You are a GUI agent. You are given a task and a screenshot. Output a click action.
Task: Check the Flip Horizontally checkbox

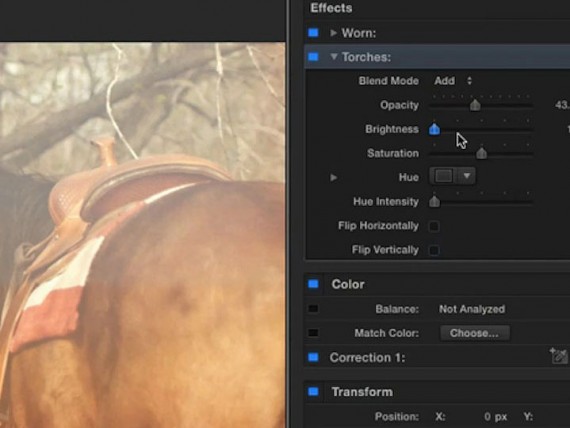(434, 226)
